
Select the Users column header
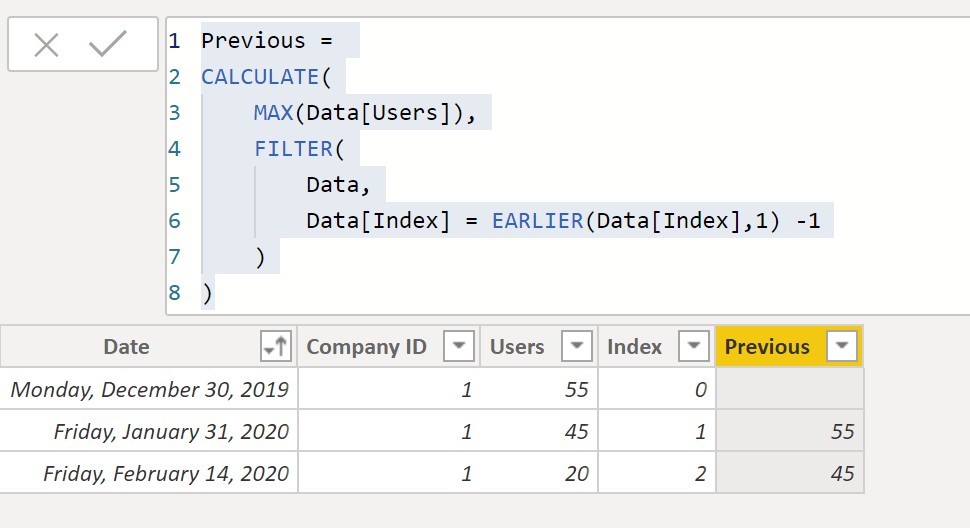pyautogui.click(x=517, y=347)
